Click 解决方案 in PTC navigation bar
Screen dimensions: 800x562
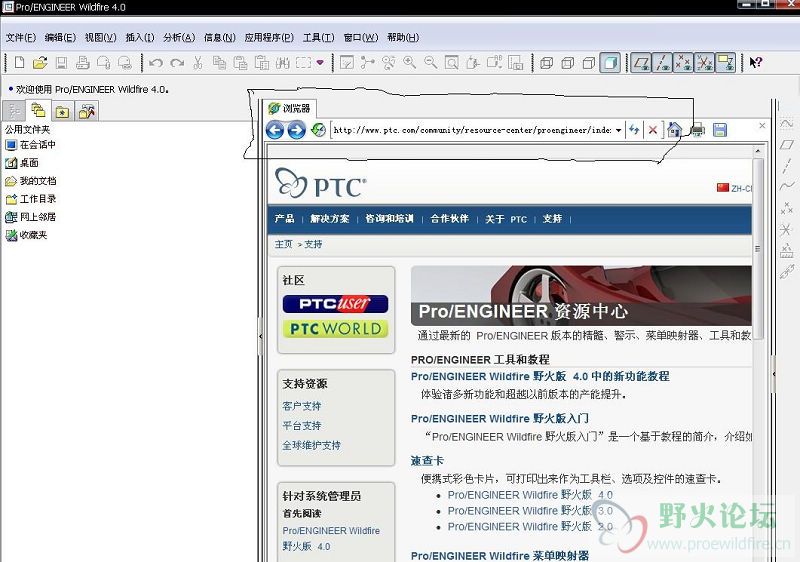pos(330,219)
